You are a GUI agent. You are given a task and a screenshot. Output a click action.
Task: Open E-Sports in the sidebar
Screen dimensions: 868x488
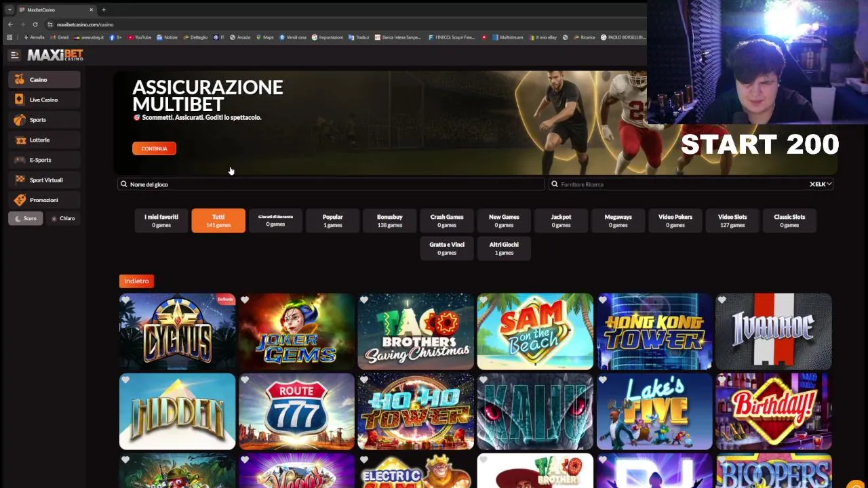coord(45,160)
